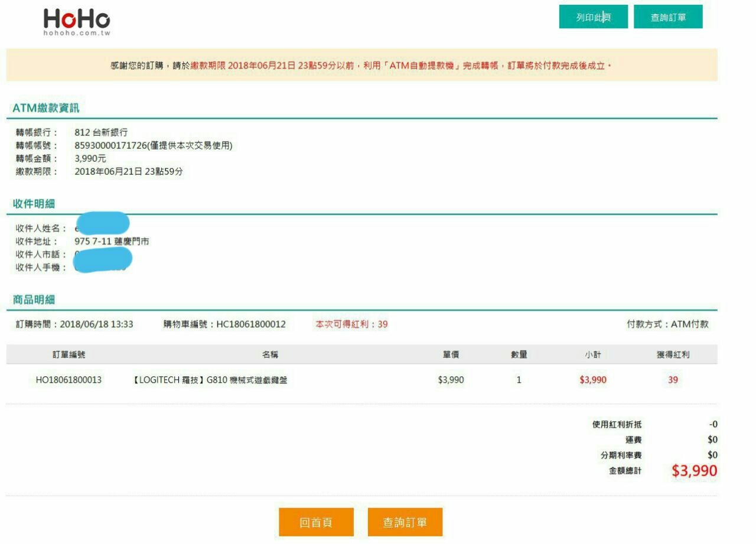Viewport: 756px width, 544px height.
Task: Click the cart number HC18061800012
Action: coord(251,324)
